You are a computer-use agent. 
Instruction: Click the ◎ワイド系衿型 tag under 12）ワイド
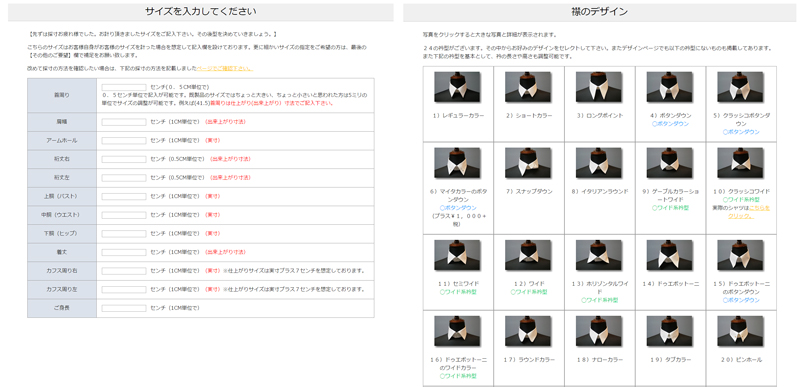click(528, 292)
